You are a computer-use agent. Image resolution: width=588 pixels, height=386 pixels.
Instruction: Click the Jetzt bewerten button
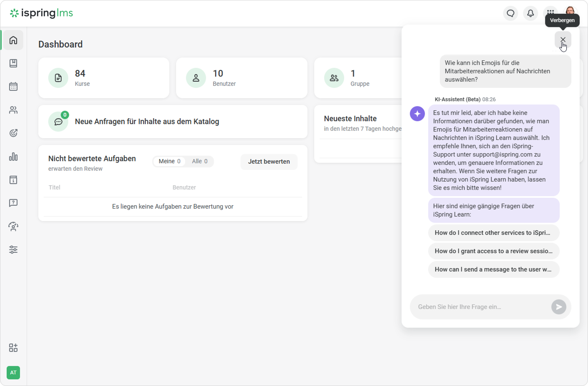pos(269,162)
